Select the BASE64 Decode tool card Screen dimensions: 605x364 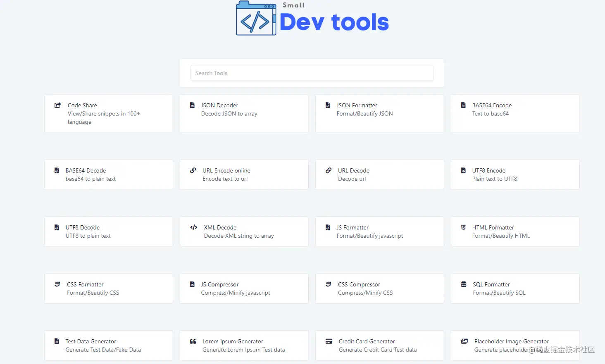point(108,175)
